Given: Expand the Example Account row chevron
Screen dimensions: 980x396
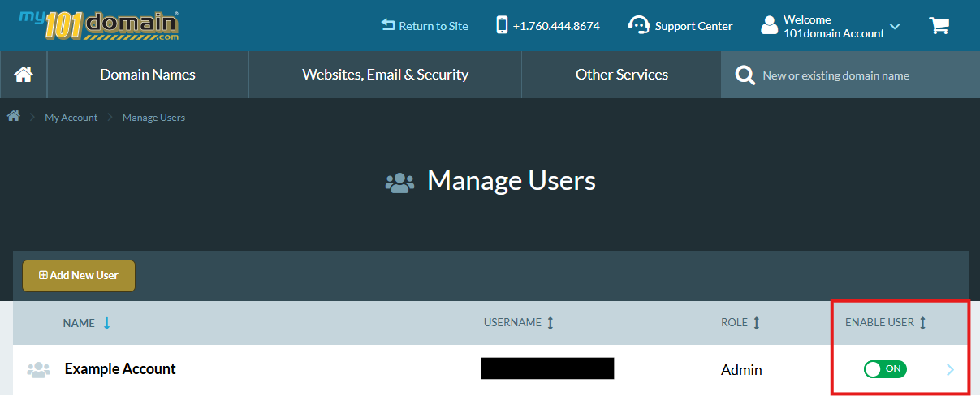Looking at the screenshot, I should 951,370.
